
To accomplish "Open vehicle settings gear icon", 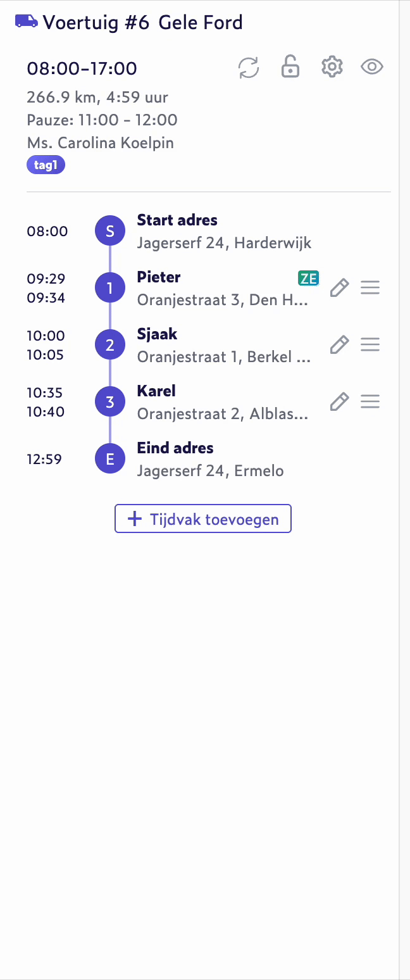I will click(x=332, y=67).
